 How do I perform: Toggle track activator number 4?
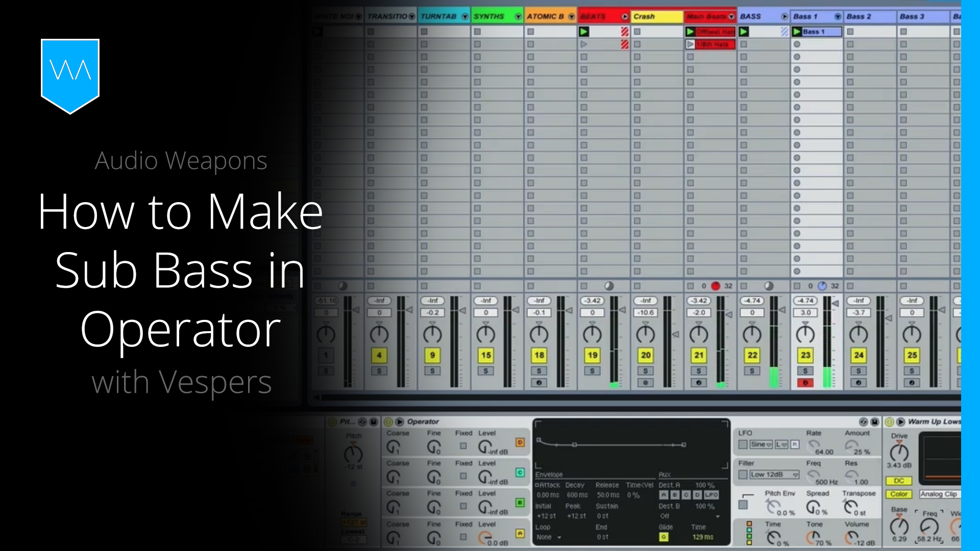pos(379,355)
